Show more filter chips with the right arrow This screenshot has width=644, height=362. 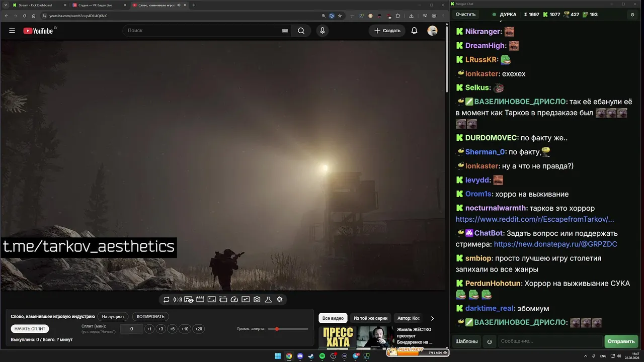(432, 318)
